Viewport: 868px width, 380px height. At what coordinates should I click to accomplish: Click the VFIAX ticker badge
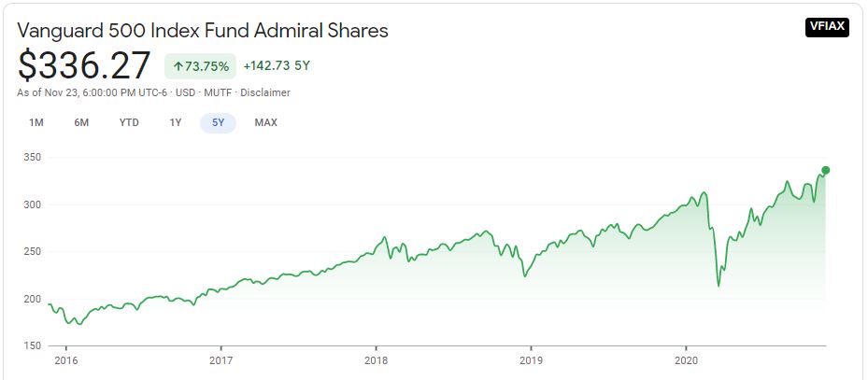[x=826, y=26]
